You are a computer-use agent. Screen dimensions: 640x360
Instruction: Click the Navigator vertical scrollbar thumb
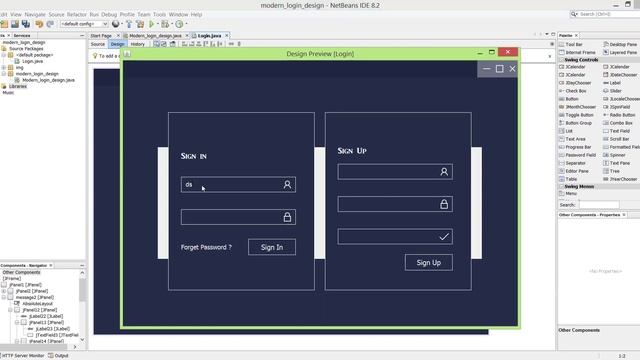click(82, 289)
